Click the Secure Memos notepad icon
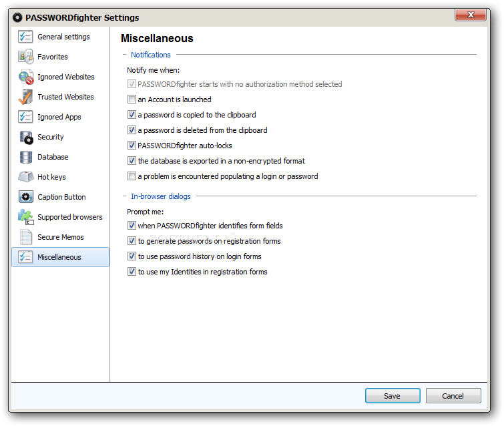504x426 pixels. [x=26, y=237]
